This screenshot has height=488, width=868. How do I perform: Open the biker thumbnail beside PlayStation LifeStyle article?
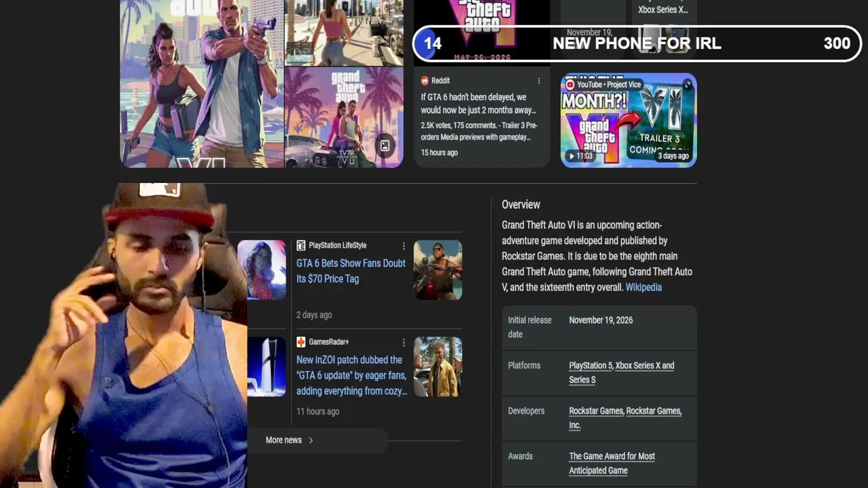click(x=438, y=270)
